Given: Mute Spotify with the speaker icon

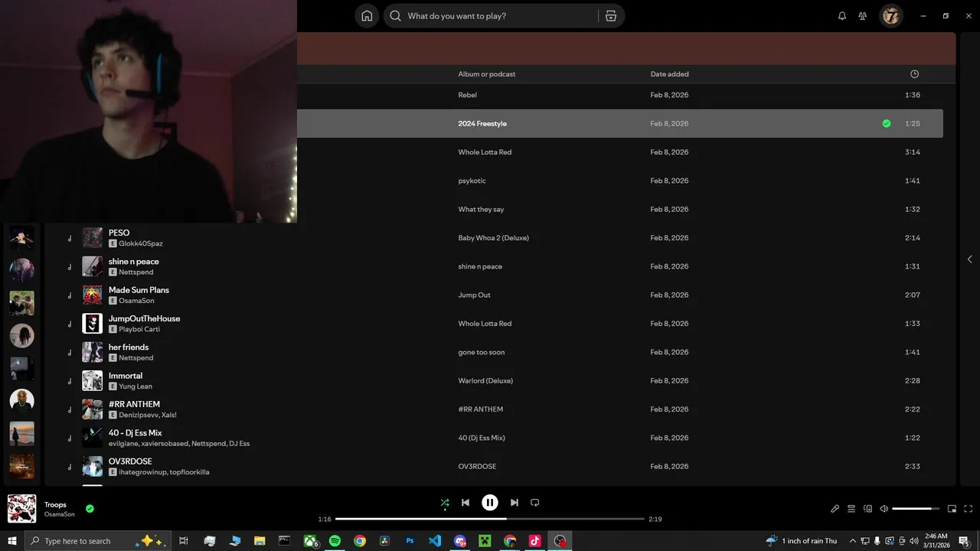Looking at the screenshot, I should [884, 509].
